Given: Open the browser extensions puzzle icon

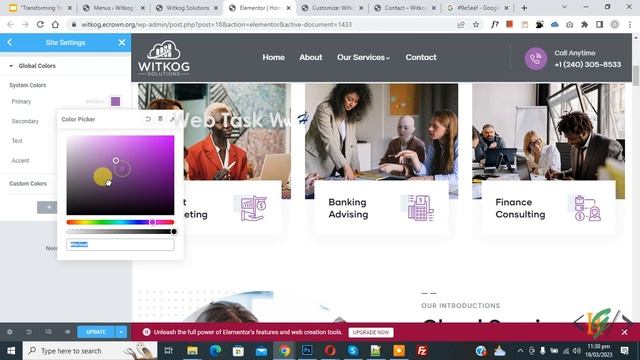Looking at the screenshot, I should coord(584,24).
